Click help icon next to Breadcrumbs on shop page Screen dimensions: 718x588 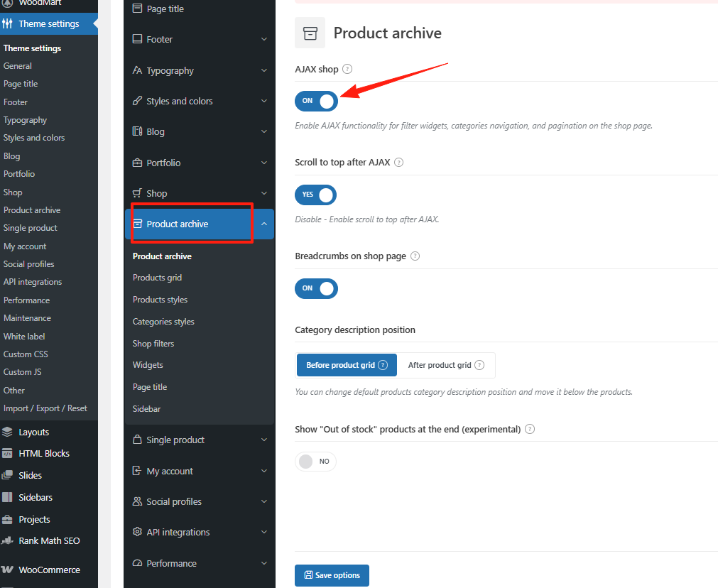coord(415,256)
